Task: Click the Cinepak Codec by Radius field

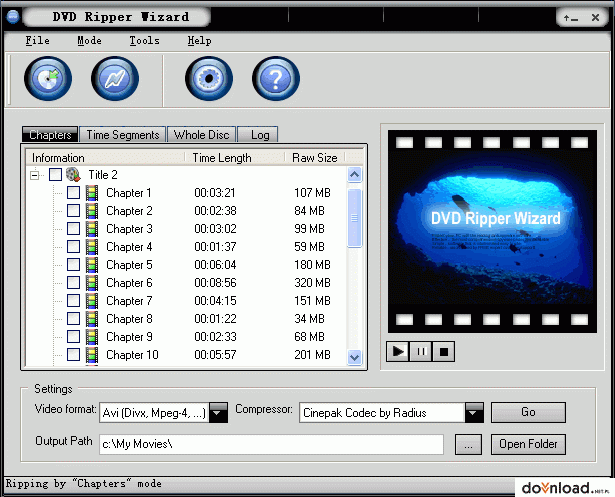Action: point(382,413)
